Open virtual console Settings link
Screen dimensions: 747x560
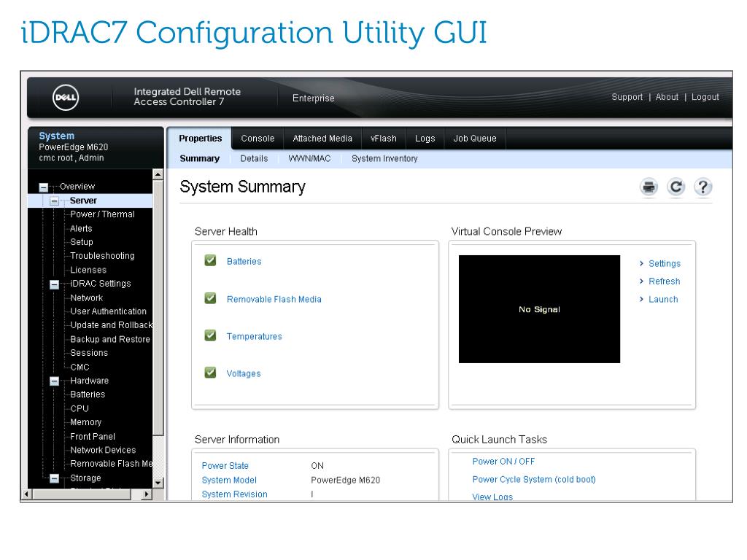coord(664,263)
